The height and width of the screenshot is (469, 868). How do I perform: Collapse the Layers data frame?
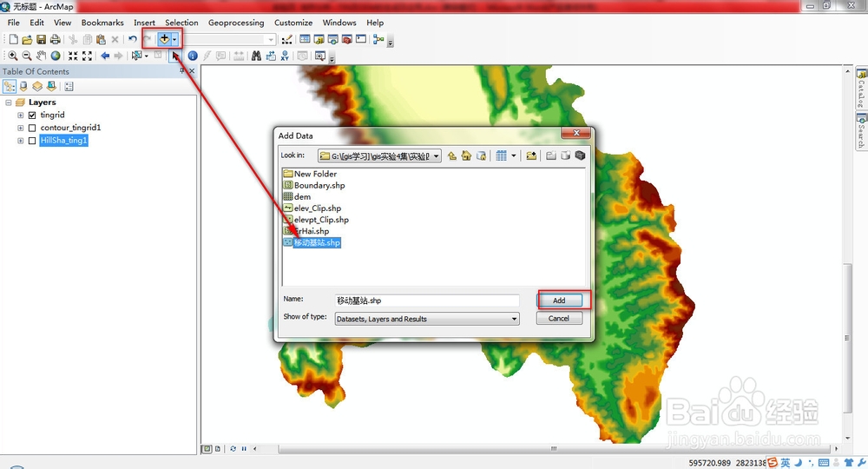(x=9, y=102)
